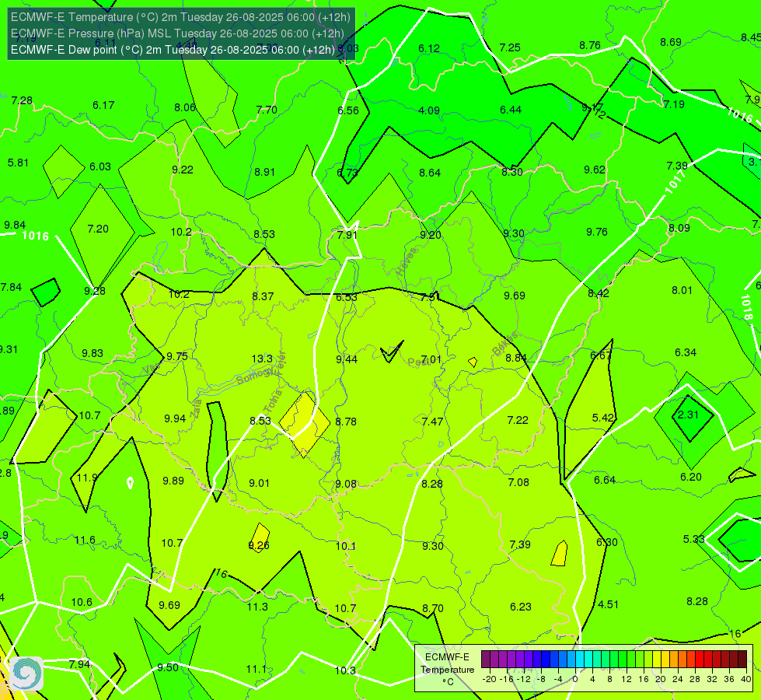Click the 7.94 dew point value
Image resolution: width=761 pixels, height=700 pixels.
(79, 664)
